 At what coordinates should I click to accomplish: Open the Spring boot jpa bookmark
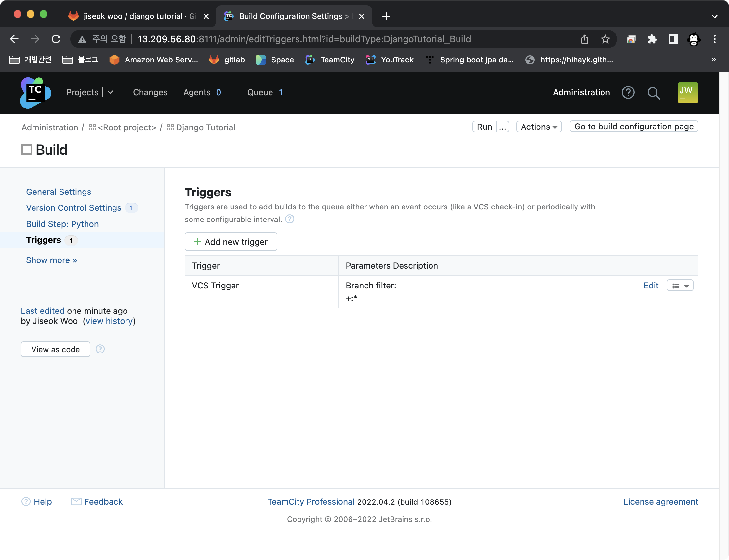470,60
